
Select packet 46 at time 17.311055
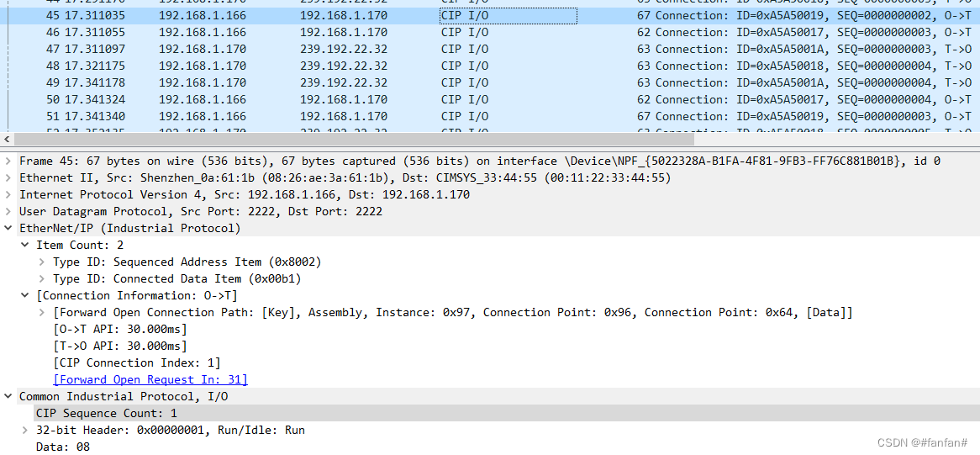(x=490, y=33)
